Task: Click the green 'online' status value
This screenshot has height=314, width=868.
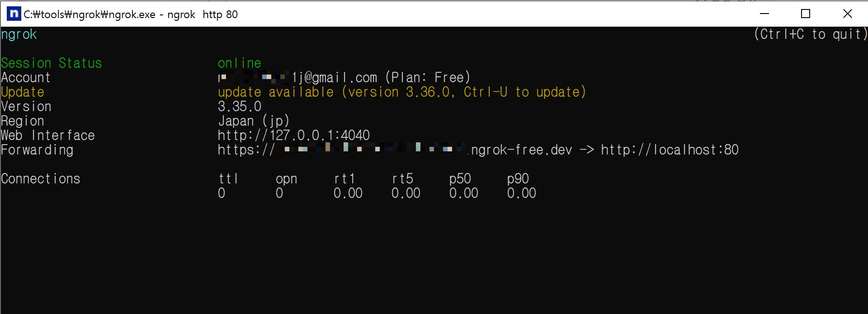Action: coord(240,63)
